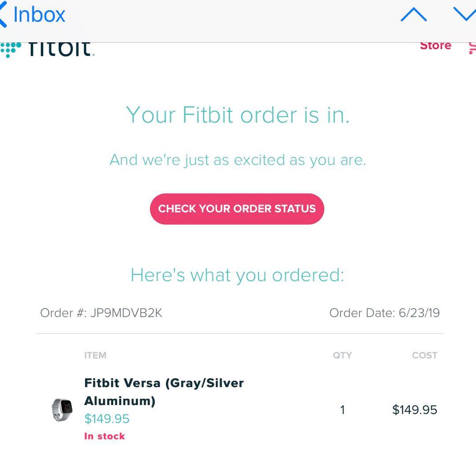Image resolution: width=476 pixels, height=476 pixels.
Task: Tap the COST column header
Action: [x=424, y=355]
